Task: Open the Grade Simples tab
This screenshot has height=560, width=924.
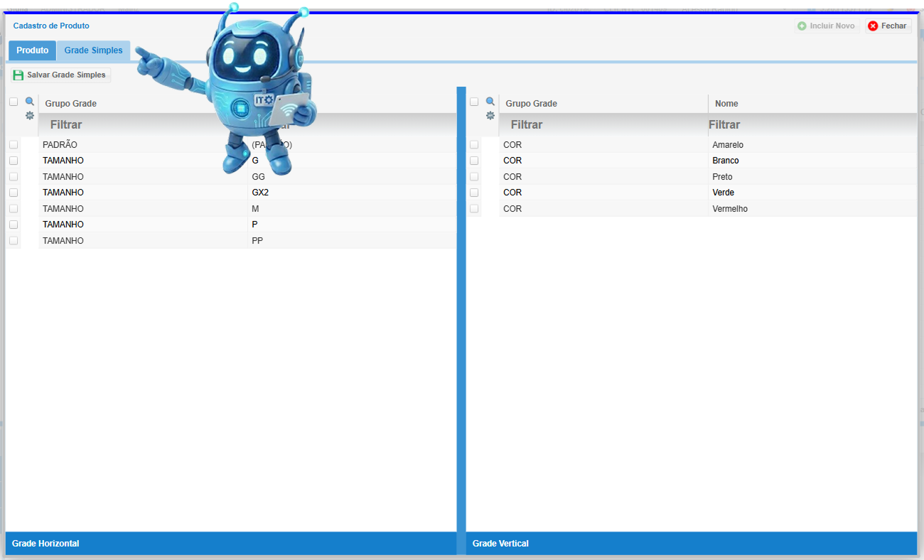Action: [x=93, y=51]
